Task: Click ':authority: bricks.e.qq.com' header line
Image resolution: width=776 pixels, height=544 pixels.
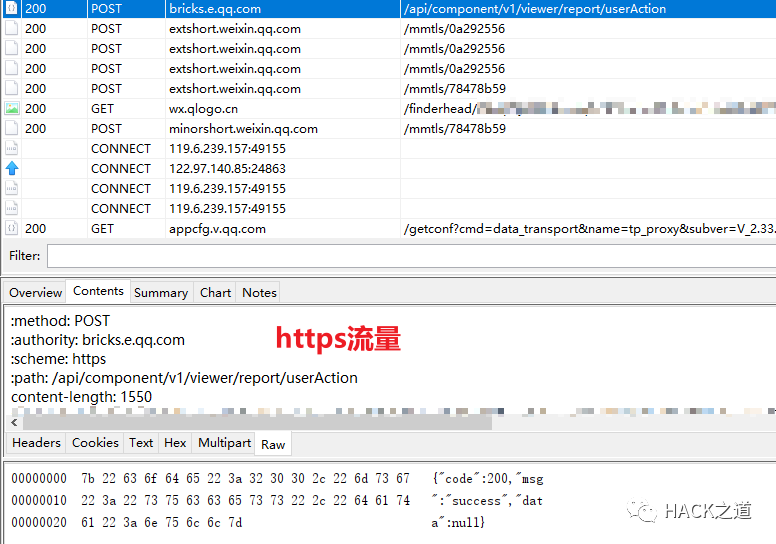Action: 97,340
